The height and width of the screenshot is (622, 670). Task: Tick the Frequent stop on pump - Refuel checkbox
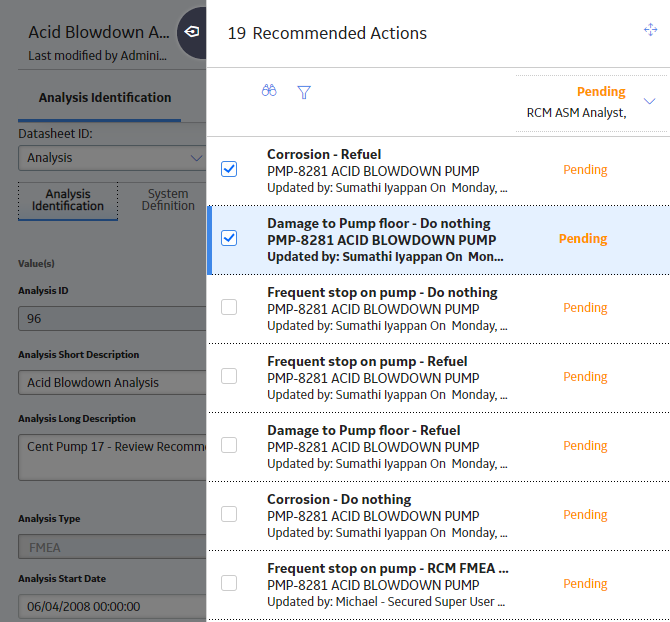tap(229, 376)
